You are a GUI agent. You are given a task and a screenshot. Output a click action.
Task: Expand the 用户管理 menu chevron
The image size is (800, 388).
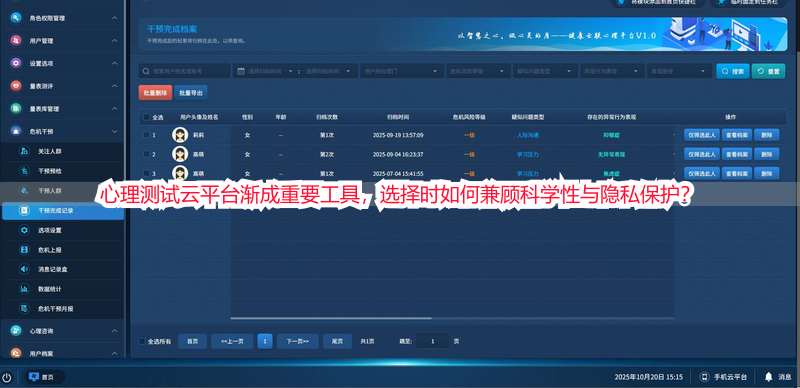[x=114, y=41]
